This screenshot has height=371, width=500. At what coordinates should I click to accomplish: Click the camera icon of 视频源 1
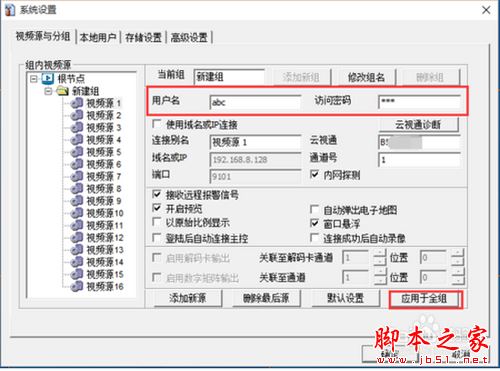[77, 103]
